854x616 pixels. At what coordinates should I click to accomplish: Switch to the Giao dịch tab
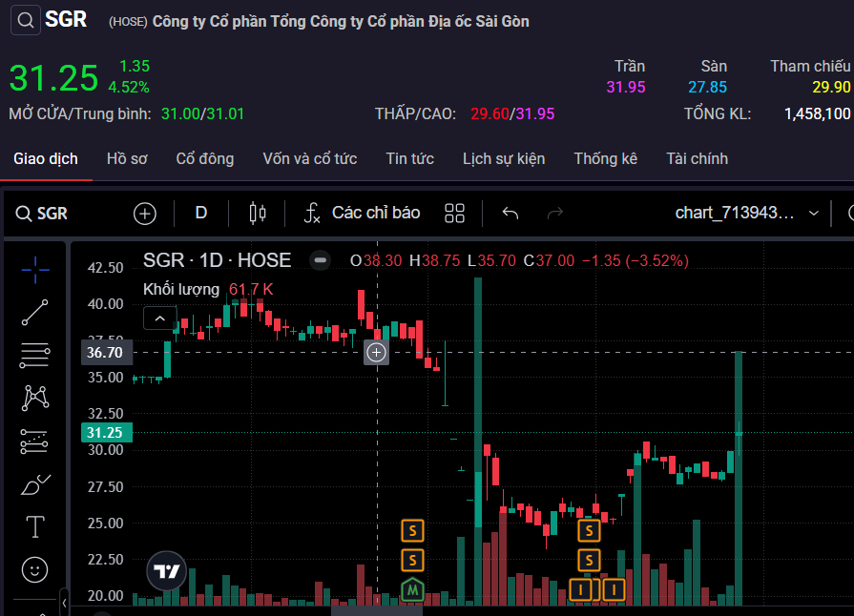[46, 159]
